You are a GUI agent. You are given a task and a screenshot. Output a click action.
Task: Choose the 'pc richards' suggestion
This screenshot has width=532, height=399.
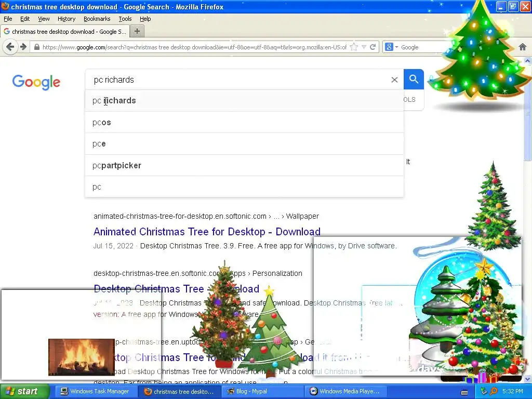pos(244,101)
